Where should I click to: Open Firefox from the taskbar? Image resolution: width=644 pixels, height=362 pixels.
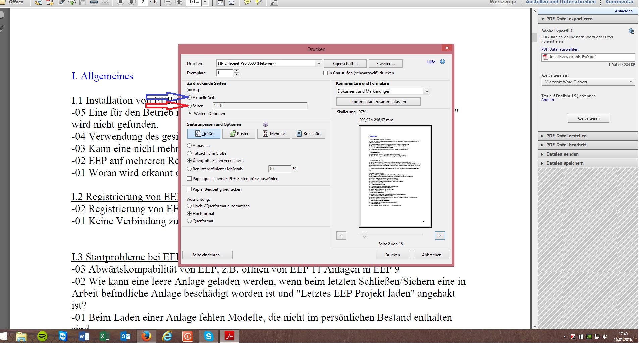pyautogui.click(x=146, y=336)
